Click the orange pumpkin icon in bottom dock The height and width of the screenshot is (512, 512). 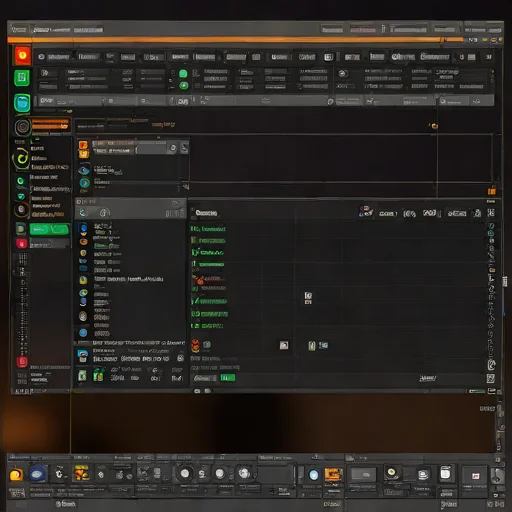click(16, 474)
